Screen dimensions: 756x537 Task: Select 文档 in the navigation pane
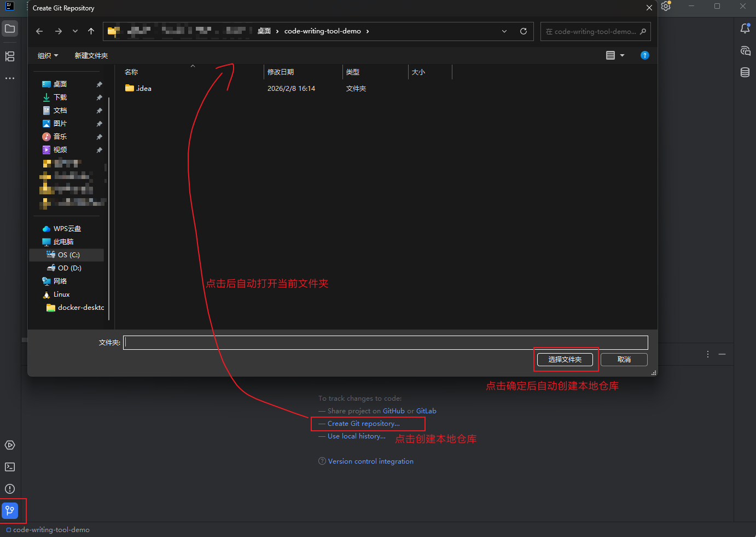point(60,110)
